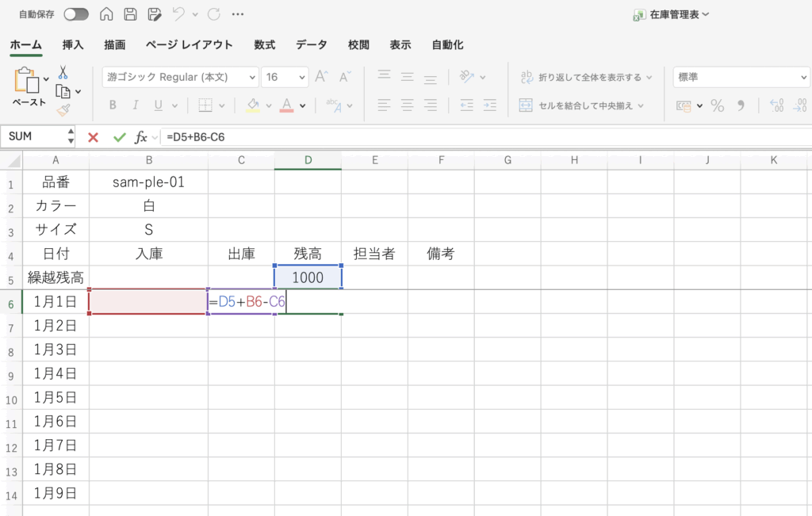Cancel formula entry with red X
812x516 pixels.
click(x=93, y=137)
